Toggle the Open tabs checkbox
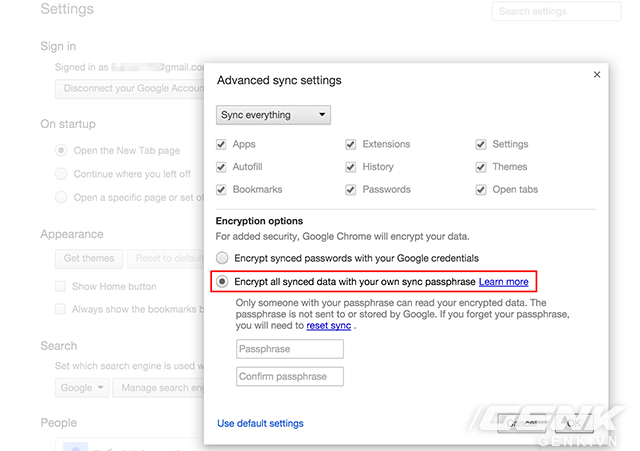 (481, 190)
